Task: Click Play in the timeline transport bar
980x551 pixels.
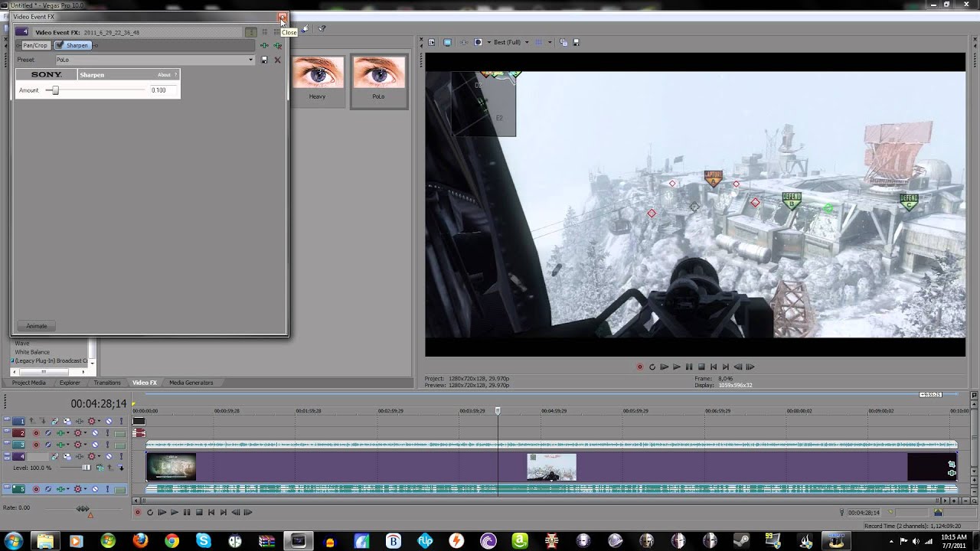Action: [175, 512]
